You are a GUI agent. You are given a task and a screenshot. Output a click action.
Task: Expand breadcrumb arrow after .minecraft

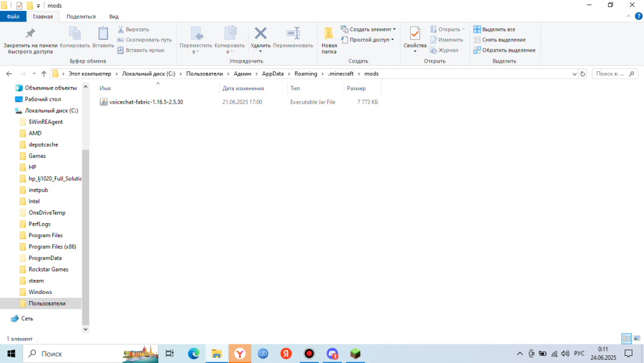coord(359,74)
